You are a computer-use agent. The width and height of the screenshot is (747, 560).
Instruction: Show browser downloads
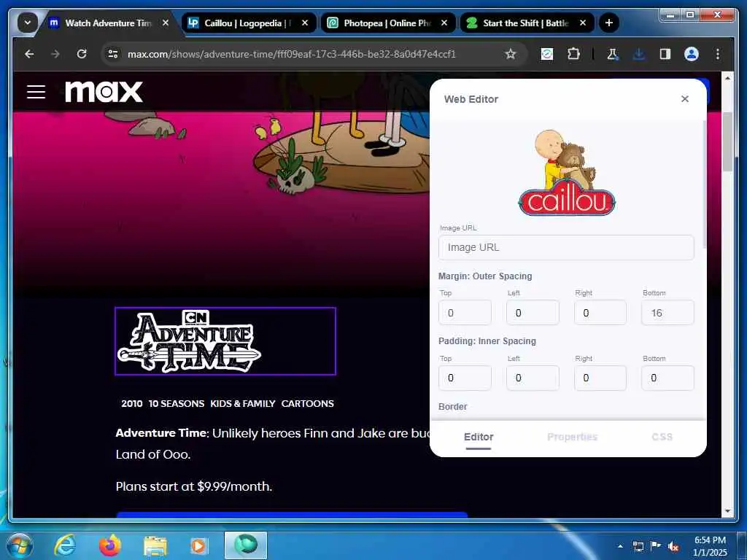pos(639,54)
